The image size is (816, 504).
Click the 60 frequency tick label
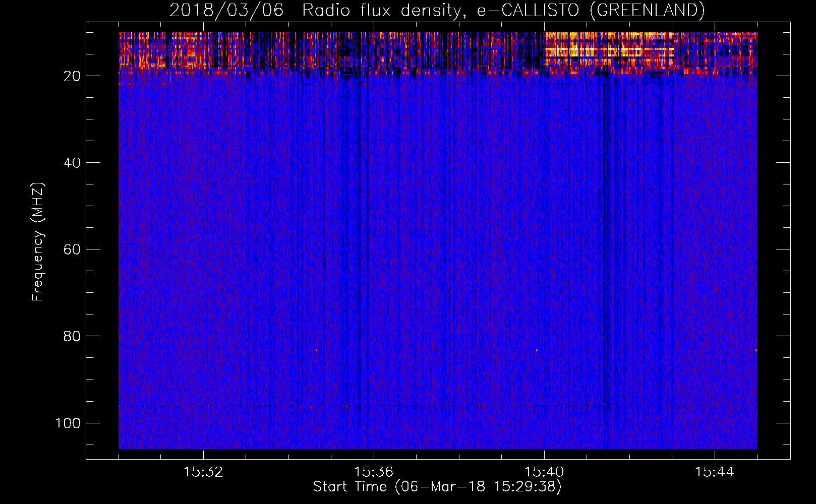click(72, 249)
